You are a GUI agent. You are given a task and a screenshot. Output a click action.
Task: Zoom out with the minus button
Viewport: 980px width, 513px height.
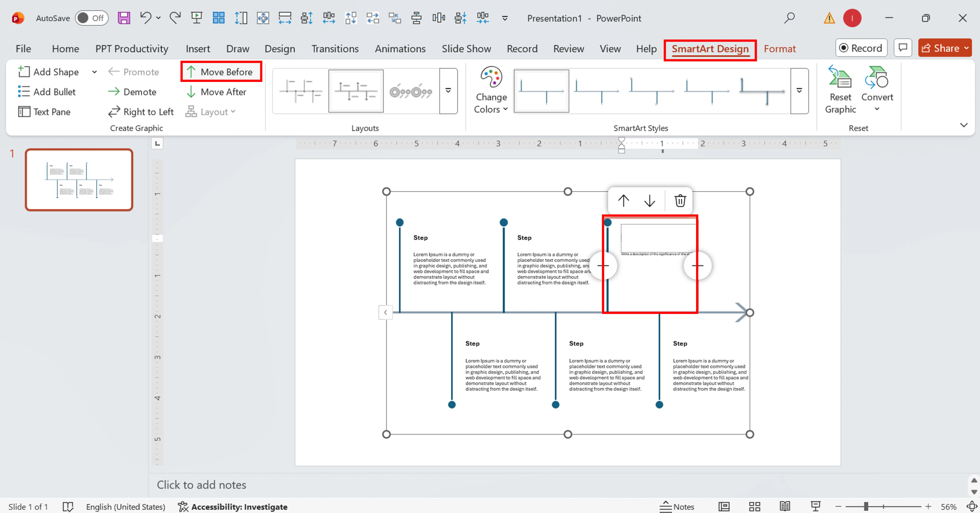(x=838, y=506)
